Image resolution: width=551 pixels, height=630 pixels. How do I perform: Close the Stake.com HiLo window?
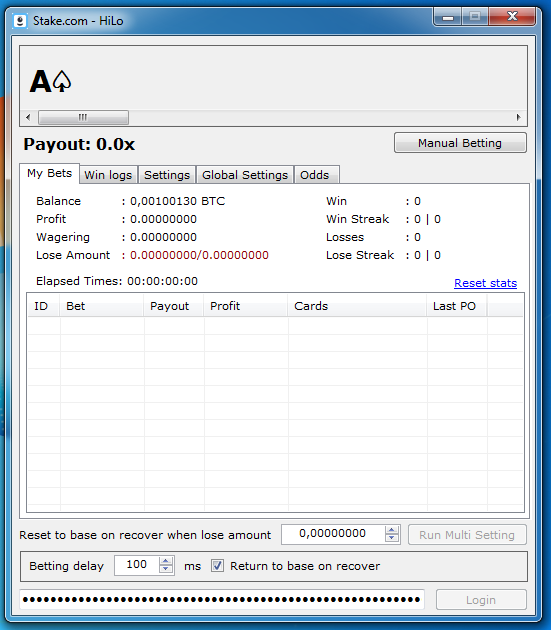point(512,16)
